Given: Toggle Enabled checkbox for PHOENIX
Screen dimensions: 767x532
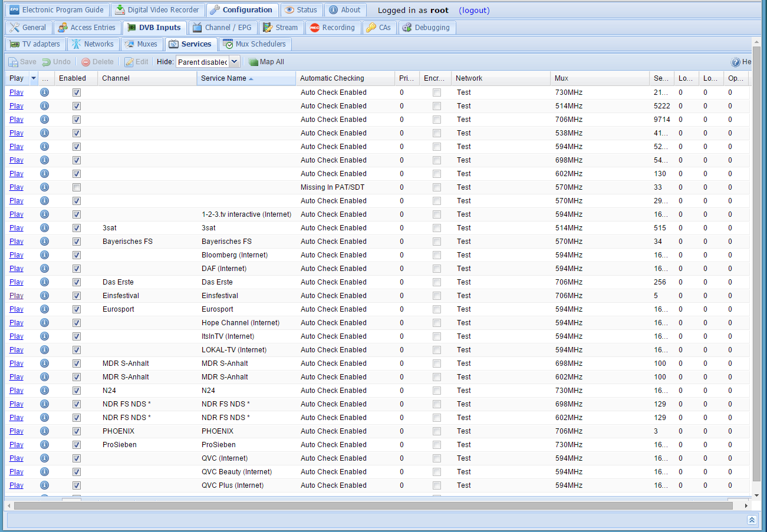Looking at the screenshot, I should tap(77, 431).
